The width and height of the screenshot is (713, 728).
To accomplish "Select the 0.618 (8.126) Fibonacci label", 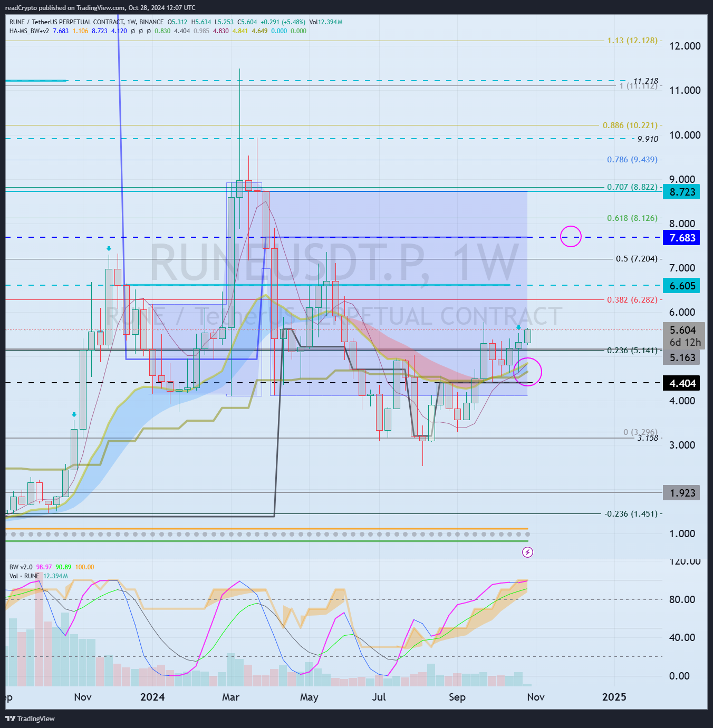I will click(632, 218).
